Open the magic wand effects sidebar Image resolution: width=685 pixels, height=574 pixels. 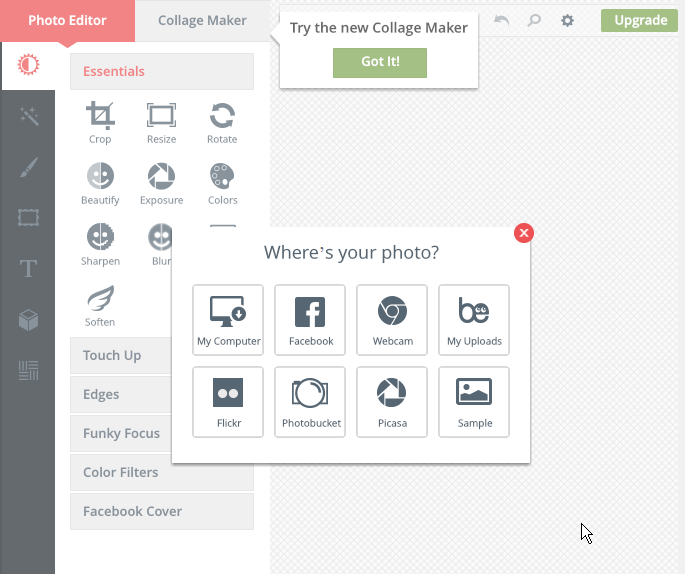(x=28, y=116)
